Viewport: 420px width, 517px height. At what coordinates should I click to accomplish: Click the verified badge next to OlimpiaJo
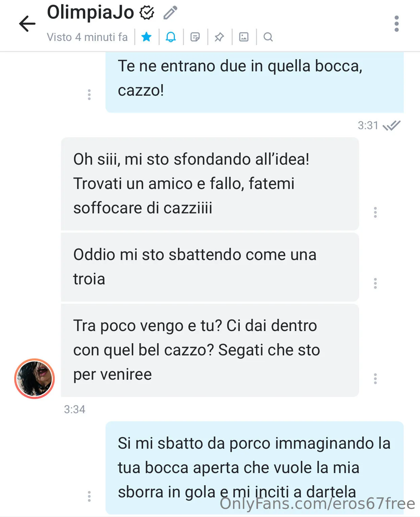[147, 13]
